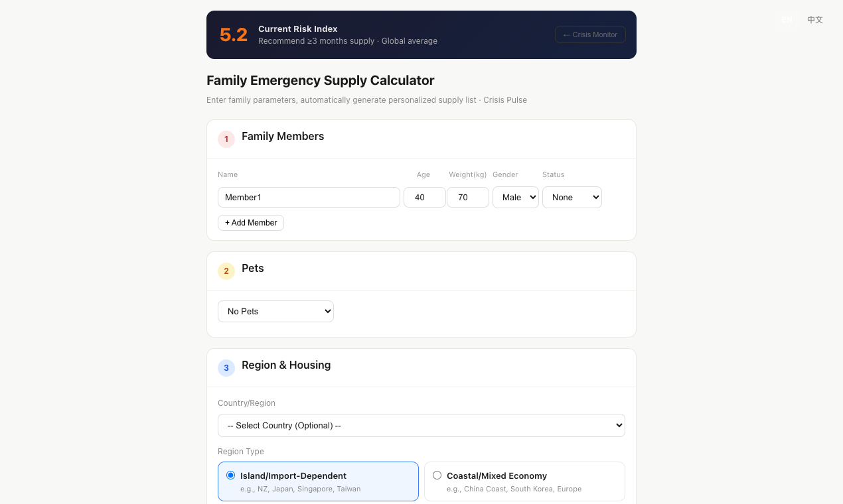This screenshot has width=843, height=504.
Task: Switch language to EN
Action: (x=787, y=20)
